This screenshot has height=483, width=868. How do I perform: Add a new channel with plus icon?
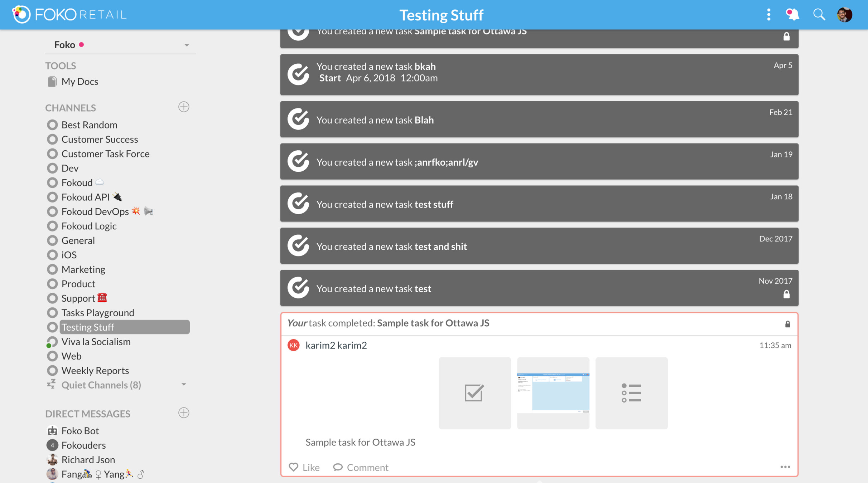(x=184, y=107)
